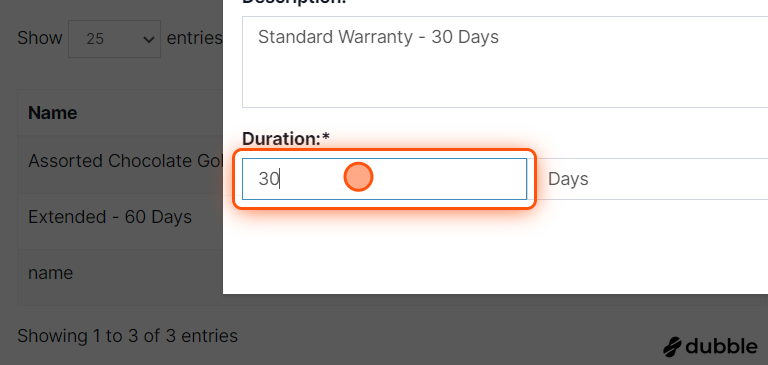Screen dimensions: 768x365
Task: Click the orange cursor highlight circle
Action: coord(358,177)
